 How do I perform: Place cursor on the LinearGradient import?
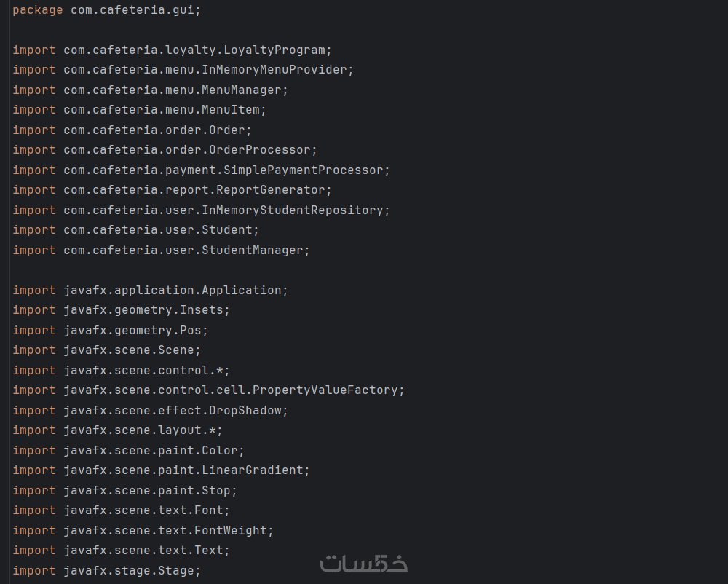tap(255, 470)
